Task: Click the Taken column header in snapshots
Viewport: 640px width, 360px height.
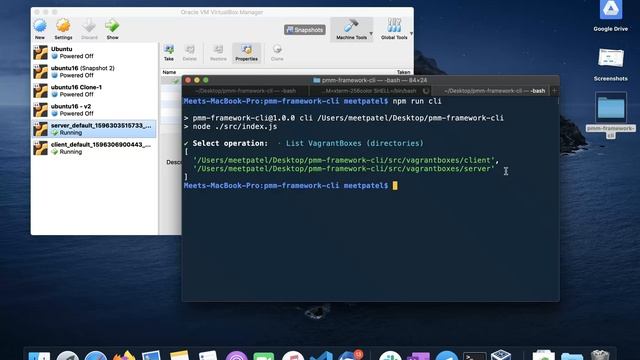Action: [x=403, y=72]
